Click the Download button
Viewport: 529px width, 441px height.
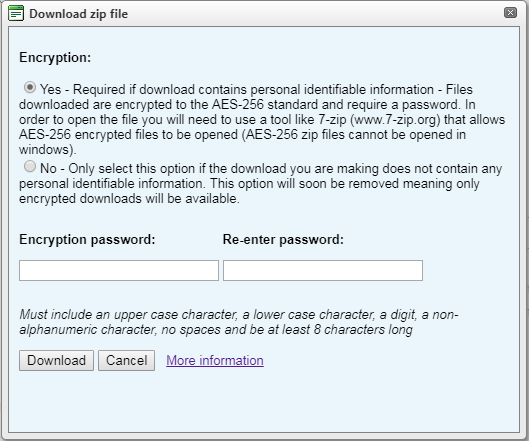point(56,360)
